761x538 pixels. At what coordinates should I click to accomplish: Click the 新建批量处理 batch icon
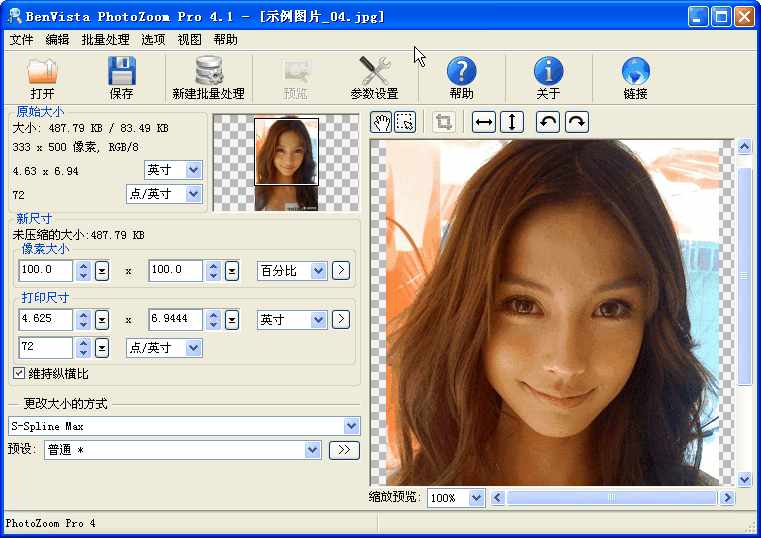point(209,71)
